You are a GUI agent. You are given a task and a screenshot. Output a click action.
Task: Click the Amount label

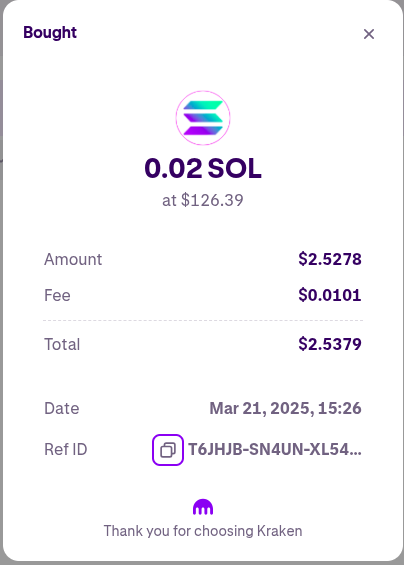(x=73, y=259)
